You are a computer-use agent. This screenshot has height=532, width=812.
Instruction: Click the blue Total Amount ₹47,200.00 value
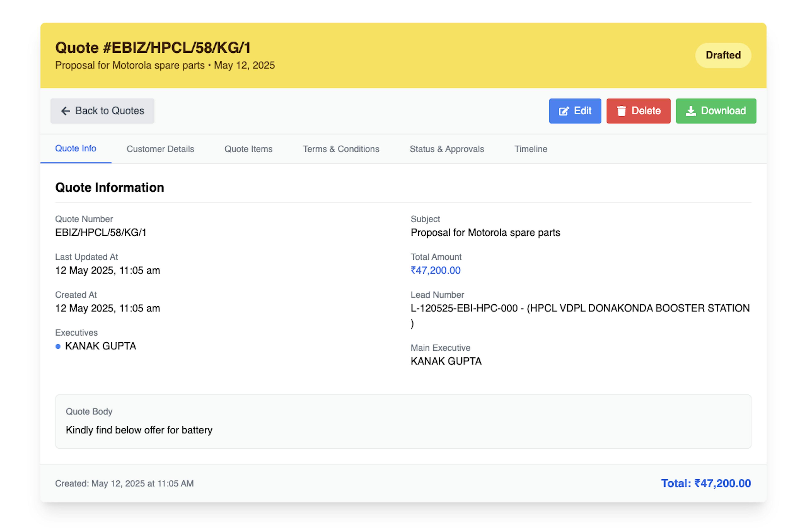coord(435,270)
